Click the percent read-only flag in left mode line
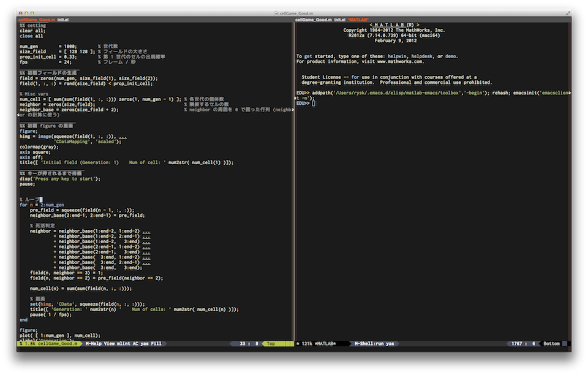 pyautogui.click(x=21, y=344)
